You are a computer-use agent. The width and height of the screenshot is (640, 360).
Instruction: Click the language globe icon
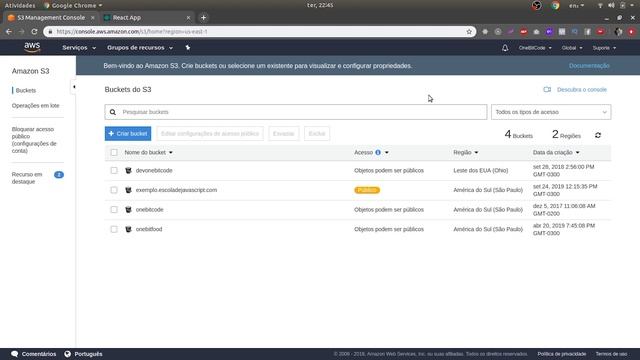coord(68,354)
